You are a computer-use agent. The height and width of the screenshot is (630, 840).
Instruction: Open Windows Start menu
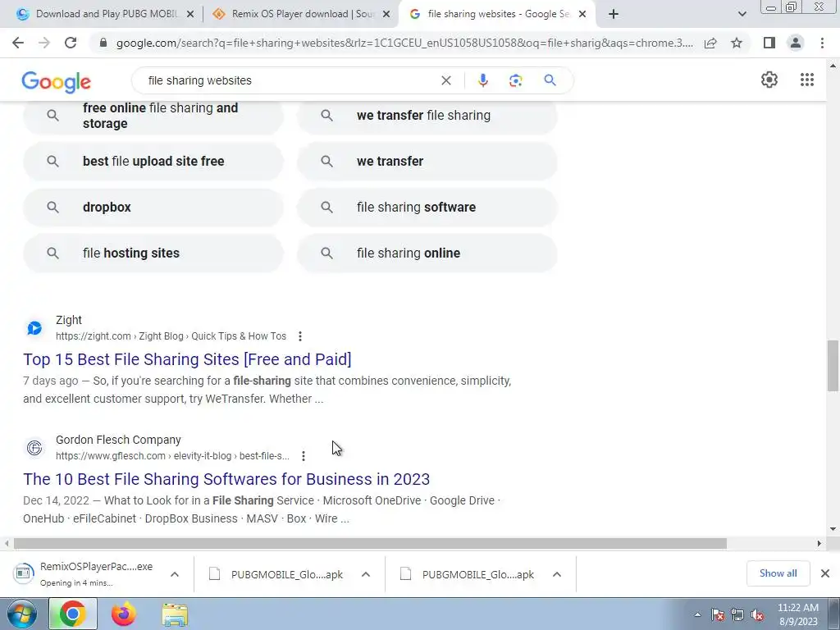coord(21,614)
